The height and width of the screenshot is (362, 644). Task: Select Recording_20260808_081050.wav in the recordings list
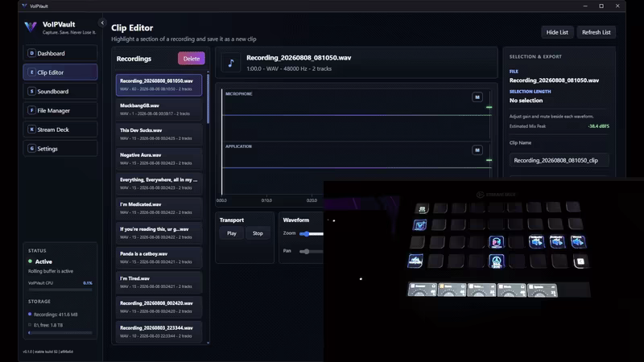159,85
